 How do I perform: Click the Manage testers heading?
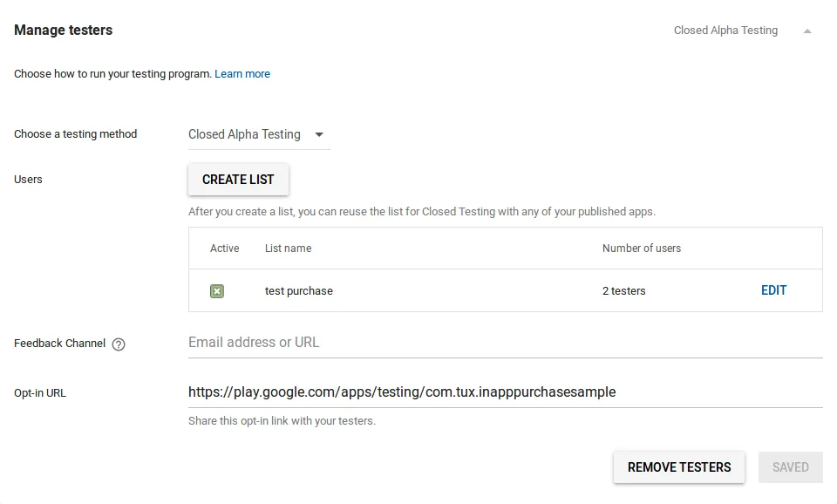pyautogui.click(x=63, y=31)
